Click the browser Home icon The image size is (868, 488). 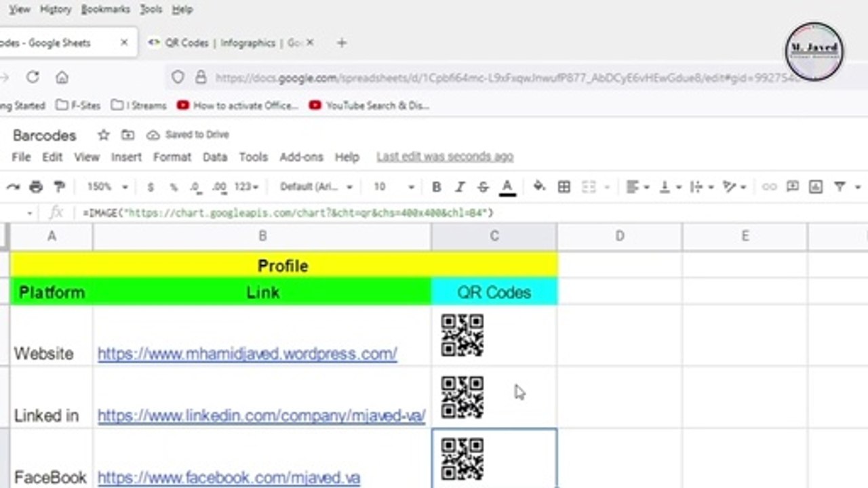[62, 77]
